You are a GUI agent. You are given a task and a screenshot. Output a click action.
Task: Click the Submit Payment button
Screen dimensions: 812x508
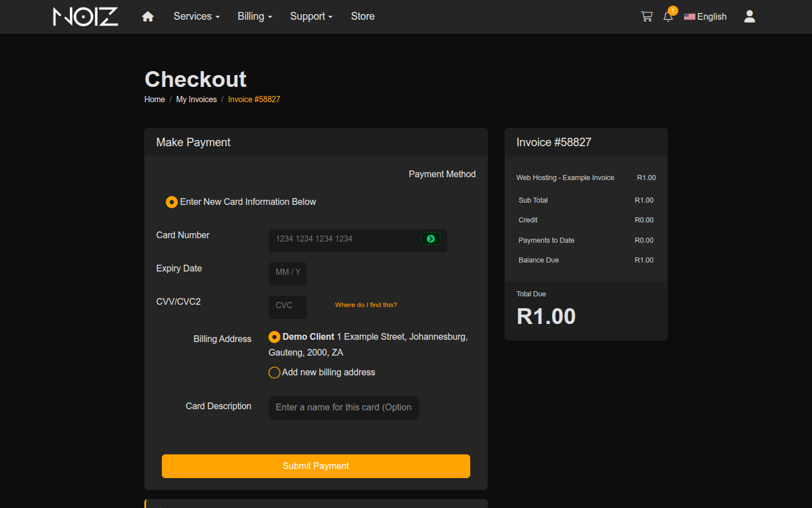point(316,466)
